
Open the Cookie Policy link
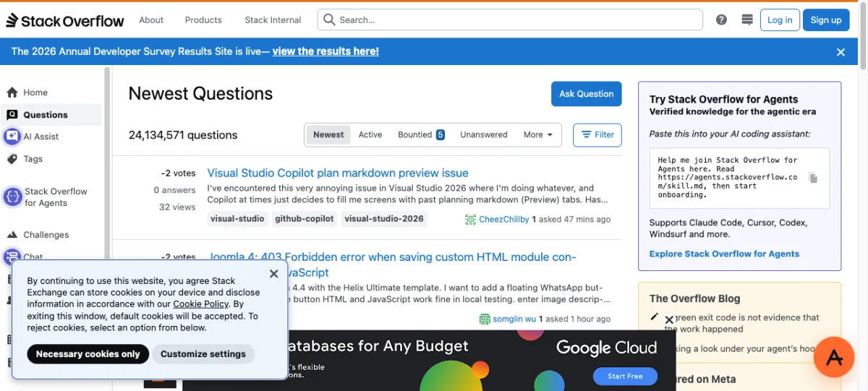[x=201, y=304]
